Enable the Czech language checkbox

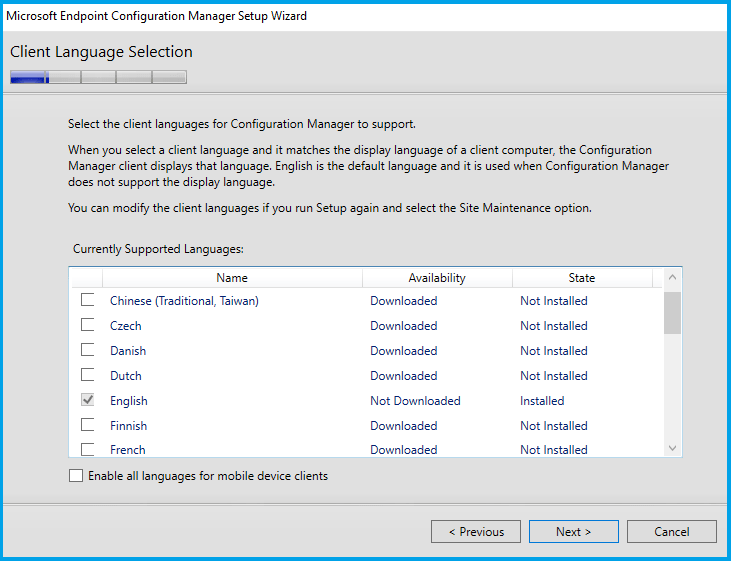point(88,325)
